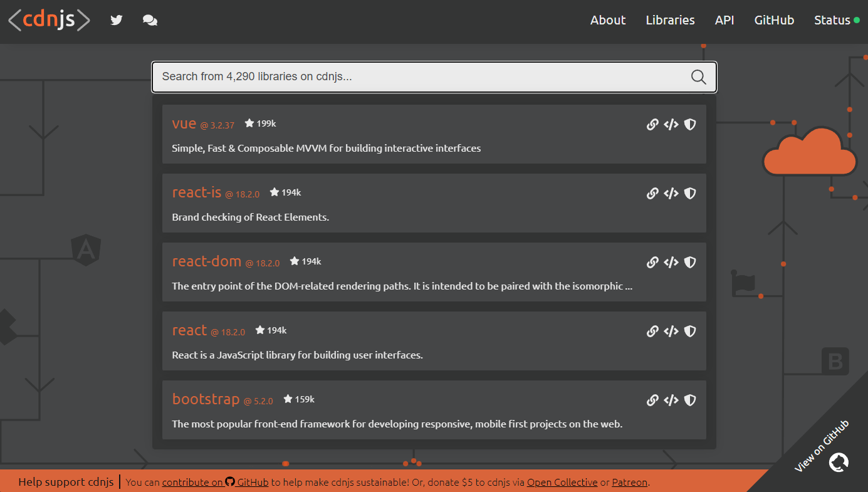This screenshot has width=868, height=492.
Task: Copy URL link icon for vue
Action: click(652, 124)
